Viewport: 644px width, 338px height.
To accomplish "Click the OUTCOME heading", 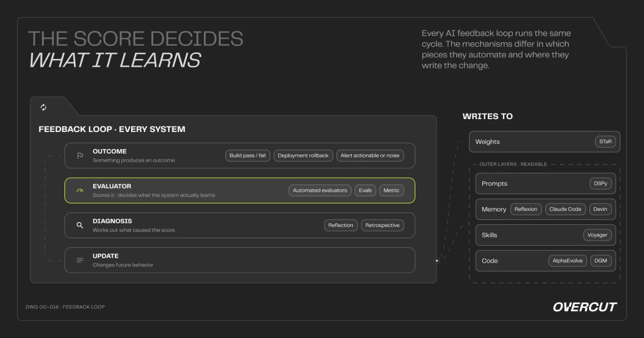I will tap(109, 151).
